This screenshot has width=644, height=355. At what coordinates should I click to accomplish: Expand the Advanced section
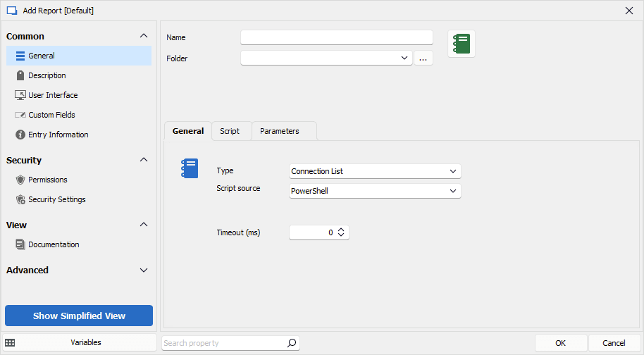click(x=144, y=270)
